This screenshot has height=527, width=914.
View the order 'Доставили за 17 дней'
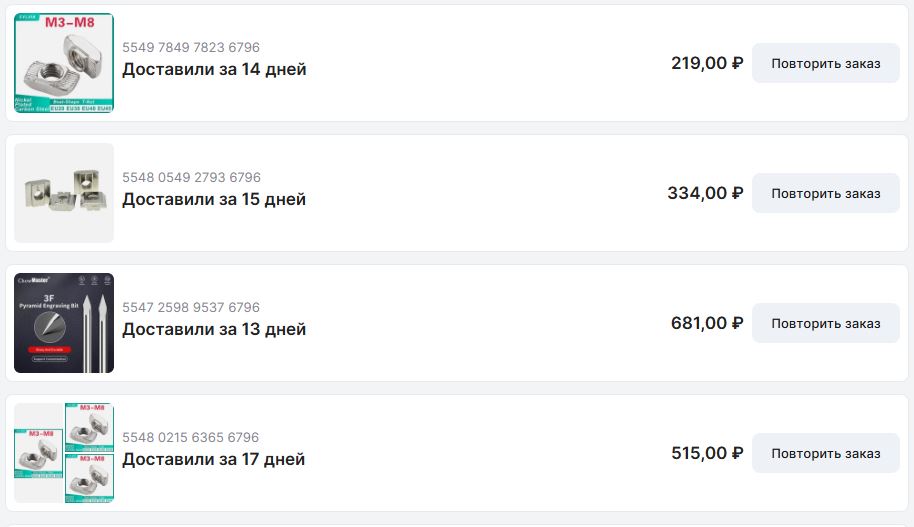pos(214,459)
